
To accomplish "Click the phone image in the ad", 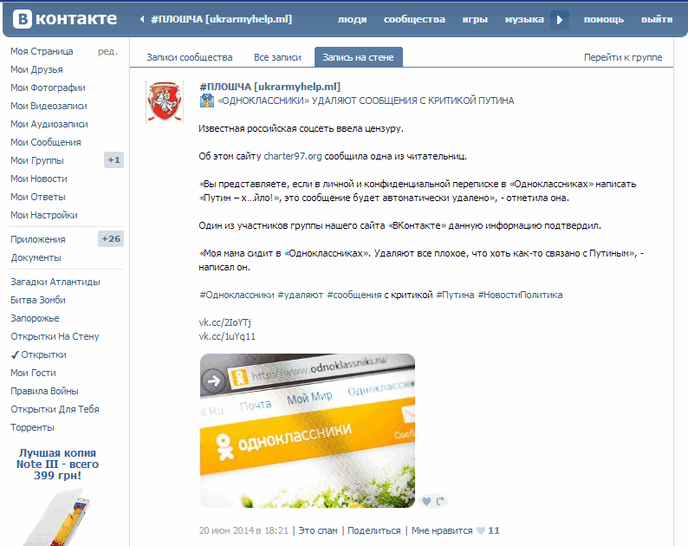I will coord(57,517).
